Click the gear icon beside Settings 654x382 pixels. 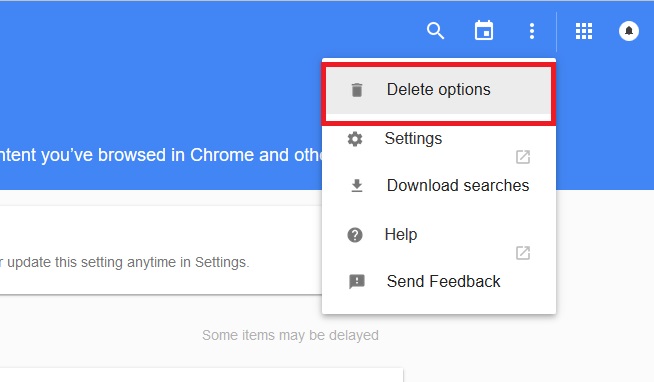(355, 139)
